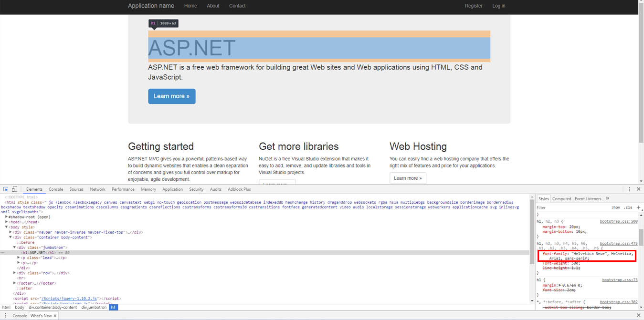
Task: Click the Learn more button in jumbotron
Action: tap(171, 96)
